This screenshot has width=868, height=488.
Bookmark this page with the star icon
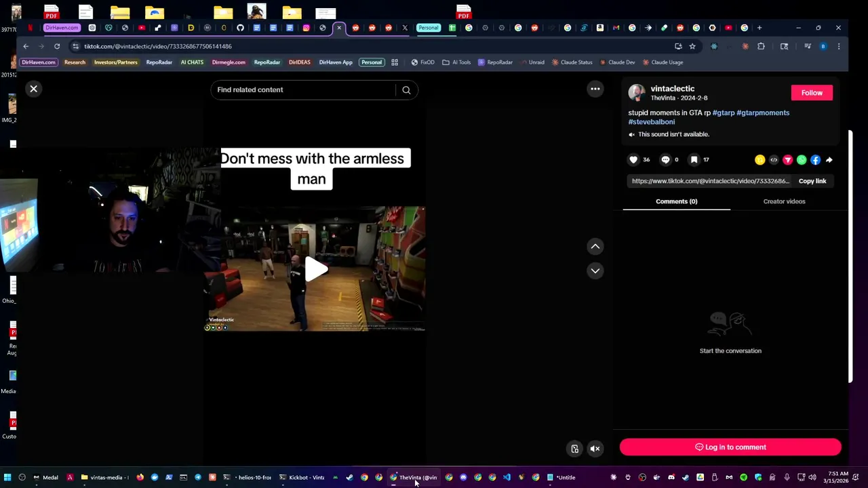click(x=692, y=46)
